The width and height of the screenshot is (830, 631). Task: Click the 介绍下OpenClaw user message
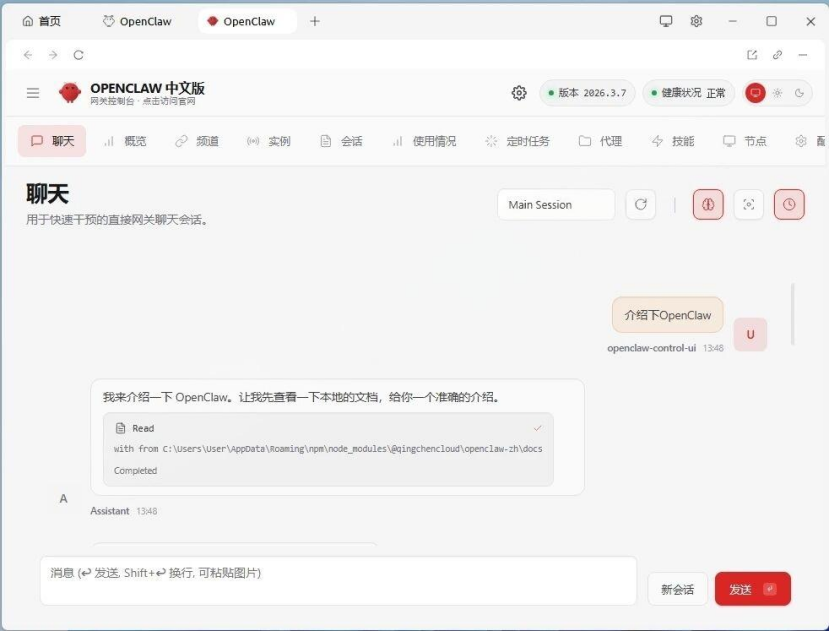(667, 315)
